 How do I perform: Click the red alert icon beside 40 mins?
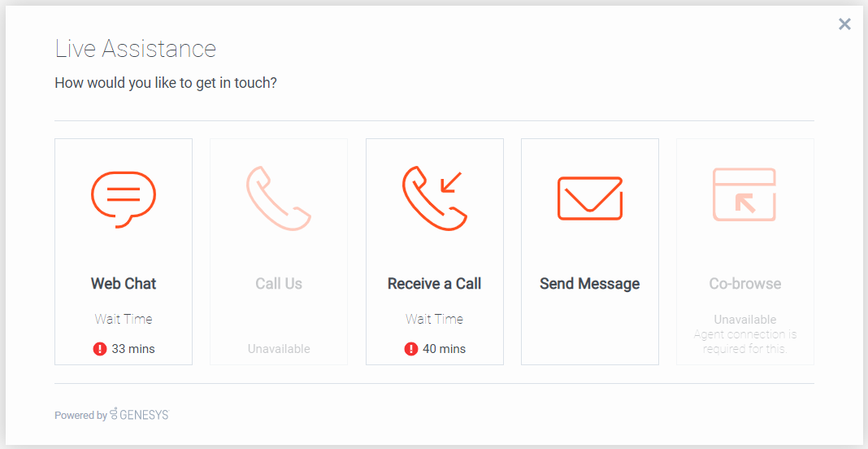(x=410, y=349)
